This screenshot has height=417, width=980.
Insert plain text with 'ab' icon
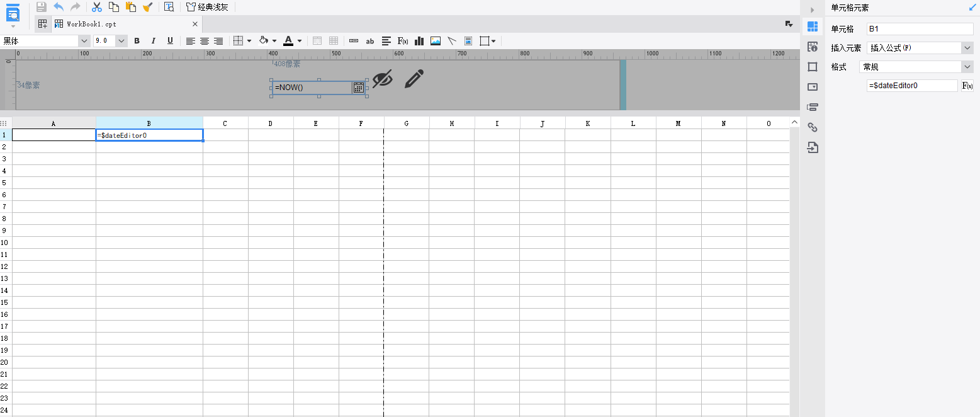point(370,41)
